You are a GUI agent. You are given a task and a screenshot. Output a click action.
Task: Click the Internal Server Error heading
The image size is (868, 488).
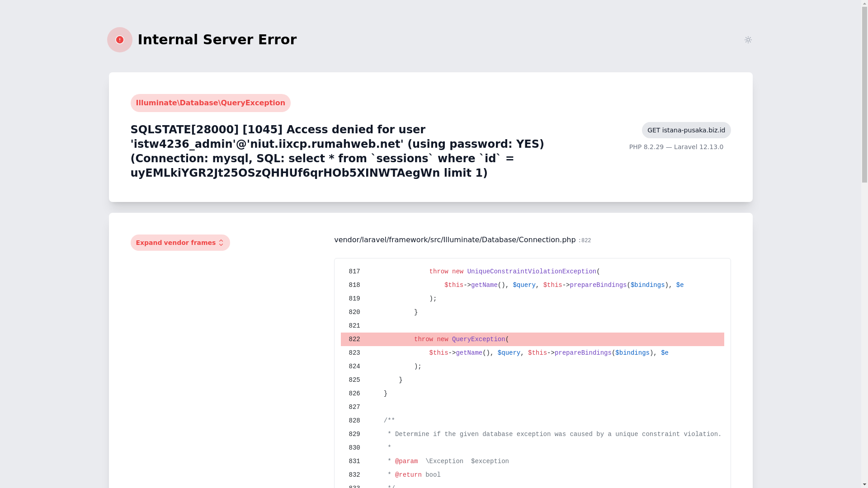(x=217, y=40)
